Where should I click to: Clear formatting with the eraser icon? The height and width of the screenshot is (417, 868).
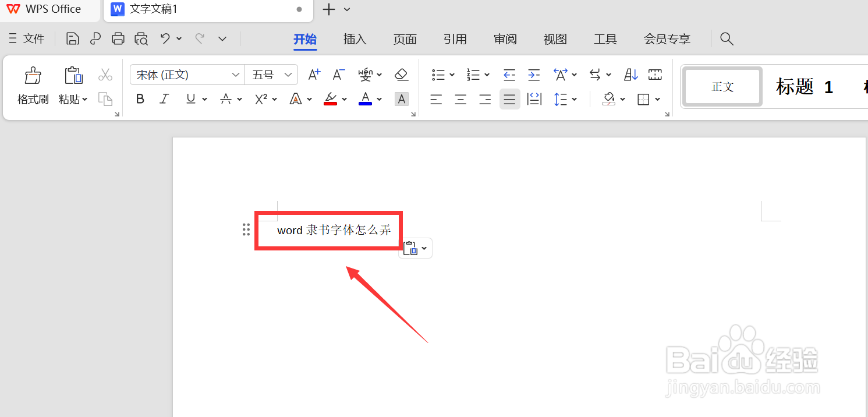coord(401,75)
